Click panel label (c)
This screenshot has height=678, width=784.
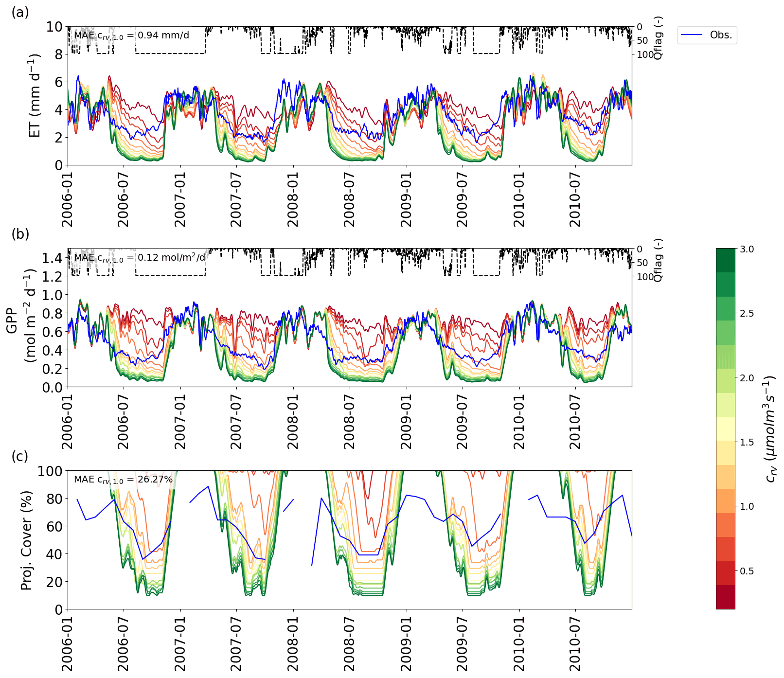click(20, 456)
